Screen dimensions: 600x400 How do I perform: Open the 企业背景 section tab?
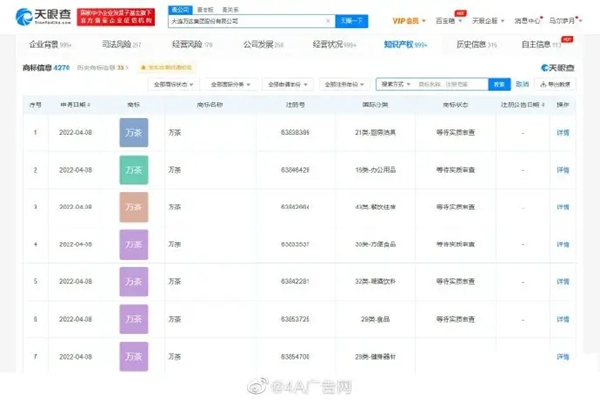pos(50,44)
